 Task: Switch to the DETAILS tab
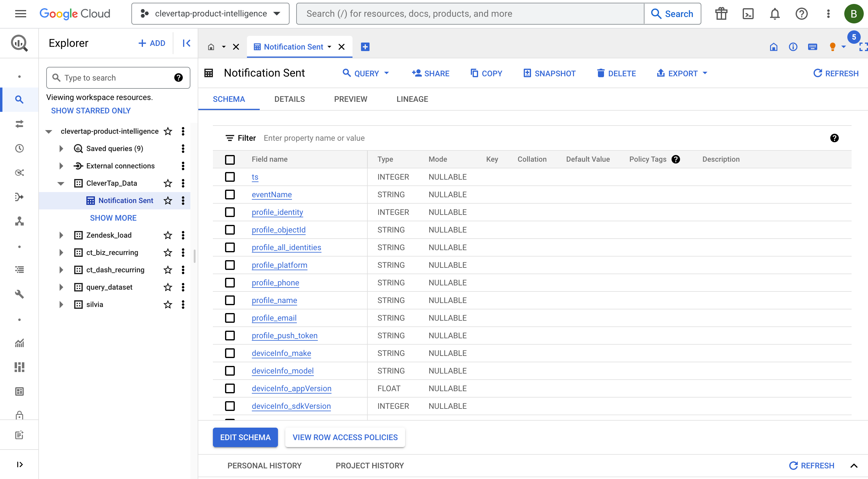point(289,98)
